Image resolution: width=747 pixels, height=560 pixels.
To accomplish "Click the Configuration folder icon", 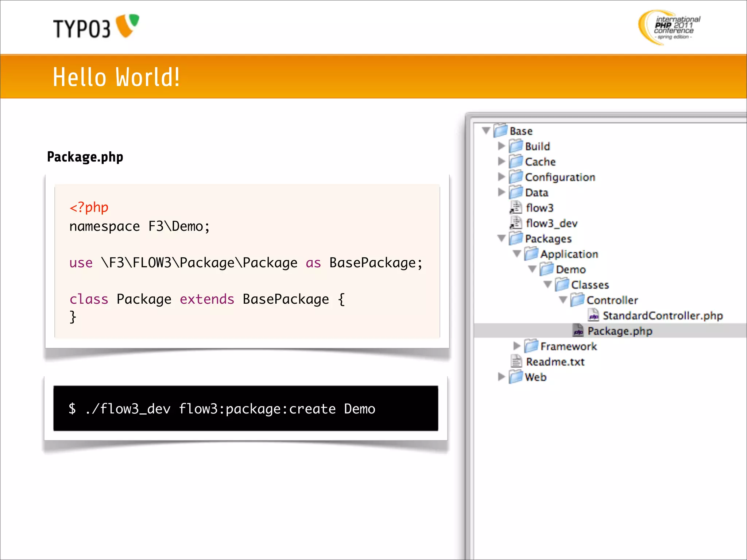I will [516, 176].
